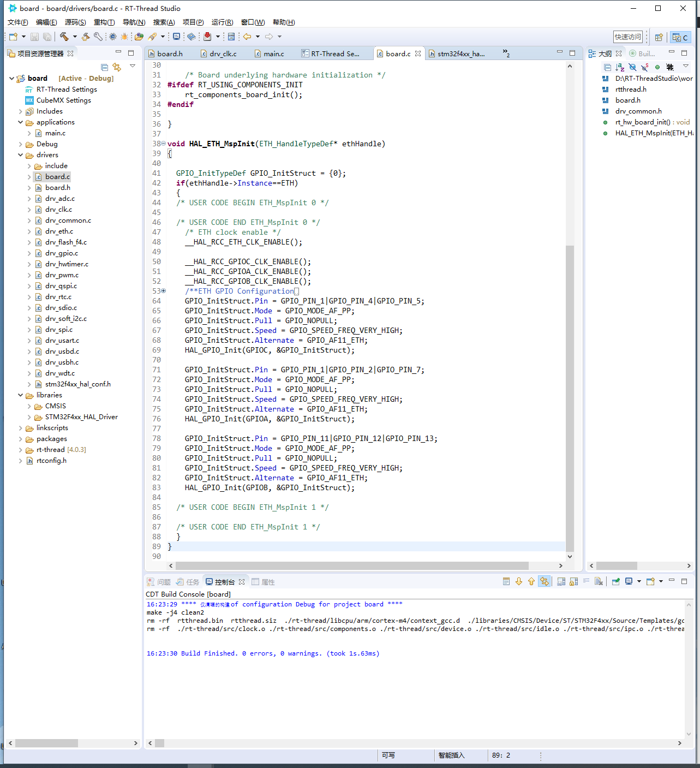This screenshot has width=700, height=768.
Task: Open Build hammer dropdown arrow
Action: pyautogui.click(x=75, y=37)
